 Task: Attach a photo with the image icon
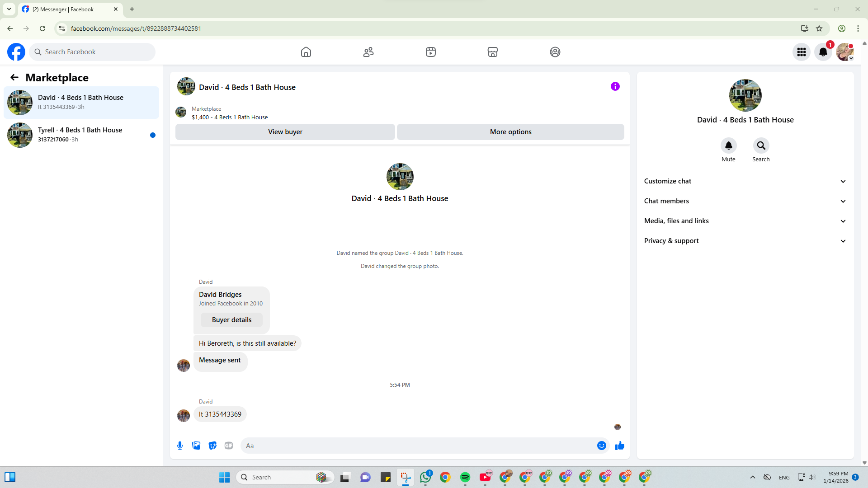196,446
